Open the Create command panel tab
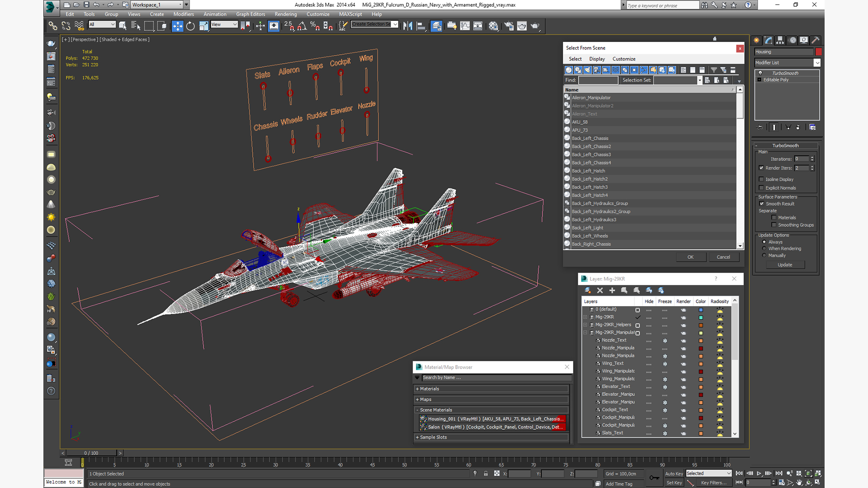The image size is (868, 488). 756,40
